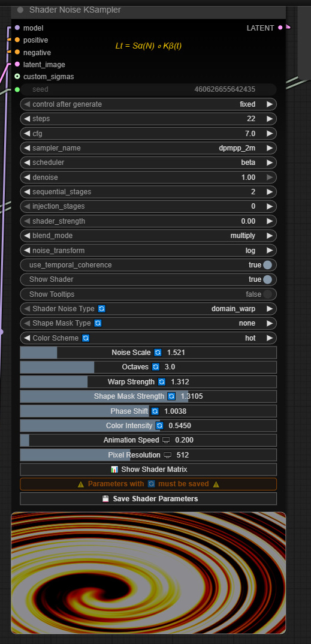This screenshot has width=311, height=644.
Task: Increase cfg with the right arrow
Action: (270, 134)
